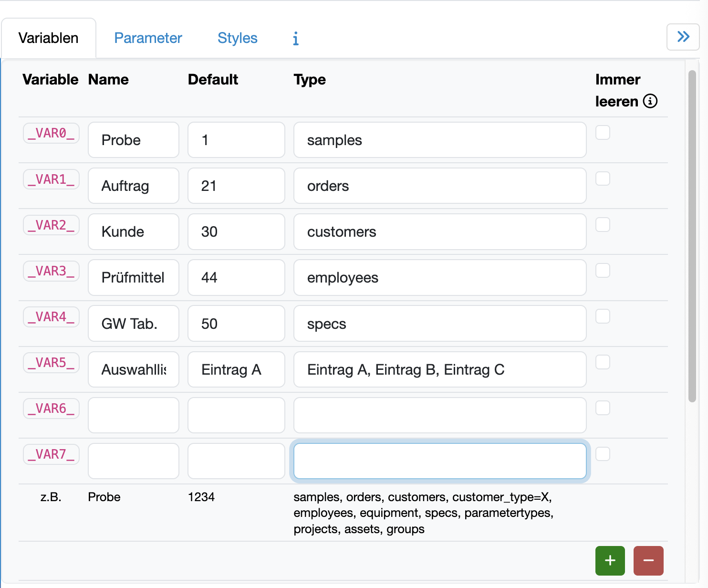Click the _VAR7_ variable tag
708x588 pixels.
point(51,454)
